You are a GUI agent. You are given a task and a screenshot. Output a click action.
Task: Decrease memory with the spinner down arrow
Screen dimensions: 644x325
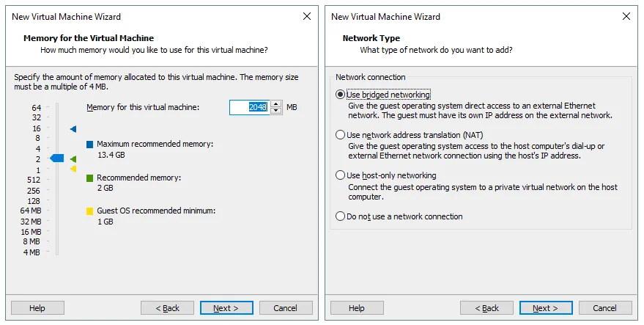(276, 111)
